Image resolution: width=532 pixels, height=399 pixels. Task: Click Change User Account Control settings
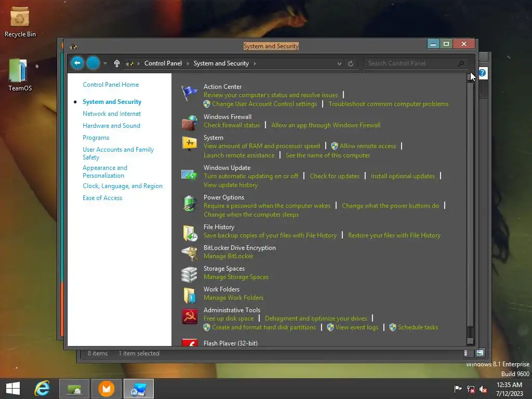[264, 104]
